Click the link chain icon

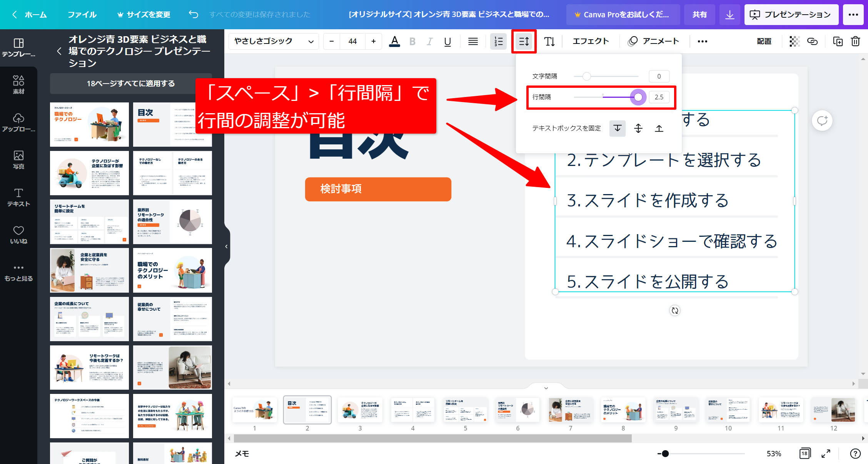pyautogui.click(x=812, y=41)
